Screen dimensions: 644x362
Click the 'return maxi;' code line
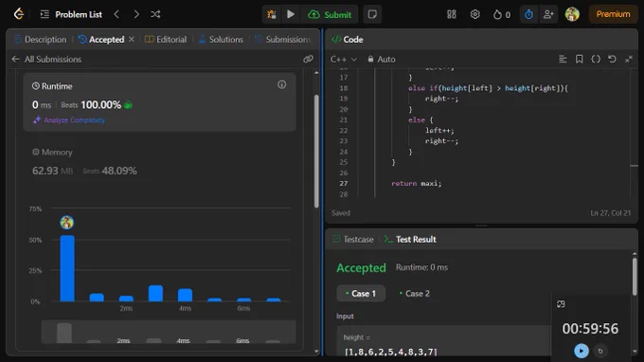416,183
